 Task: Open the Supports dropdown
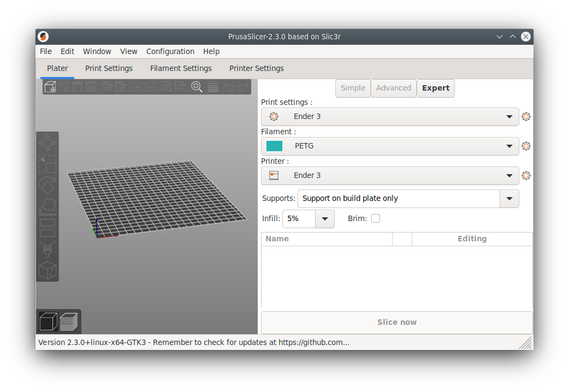tap(509, 199)
